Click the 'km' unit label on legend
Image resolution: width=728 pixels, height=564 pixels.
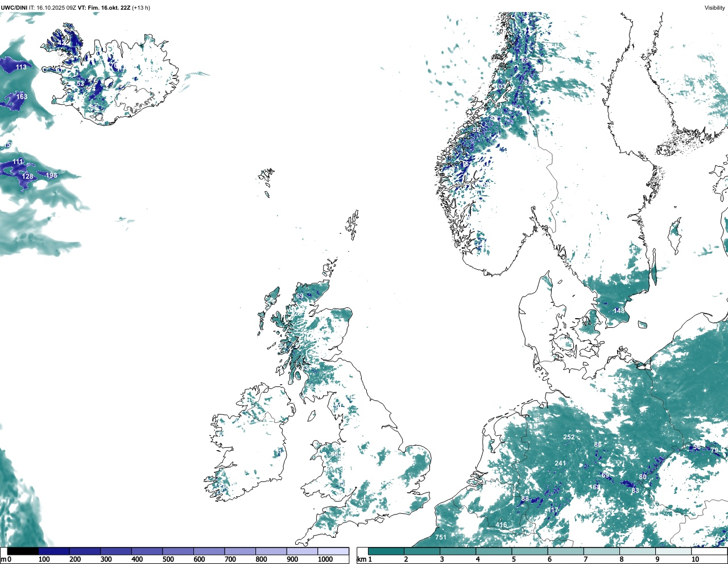pyautogui.click(x=361, y=559)
